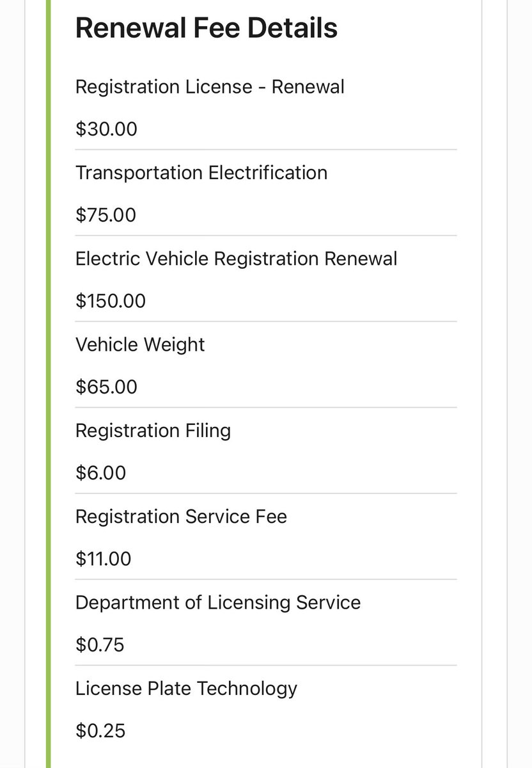532x768 pixels.
Task: Select the $6.00 filing fee amount
Action: [x=101, y=473]
